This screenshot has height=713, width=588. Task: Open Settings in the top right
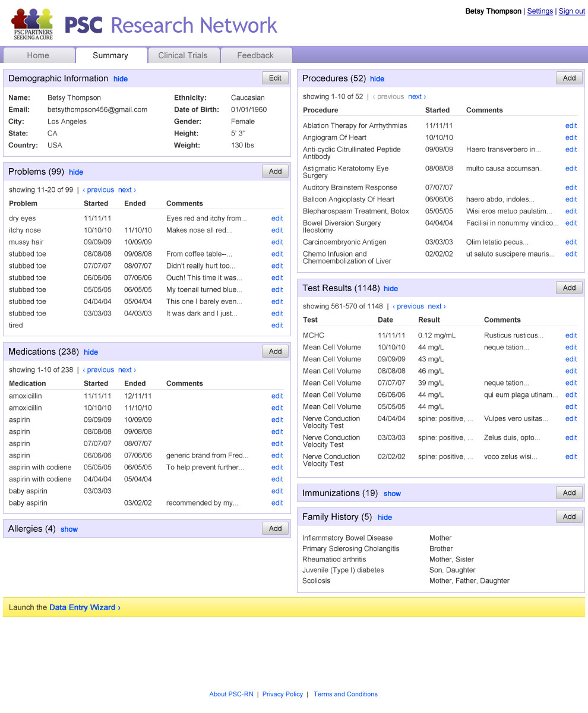coord(540,11)
